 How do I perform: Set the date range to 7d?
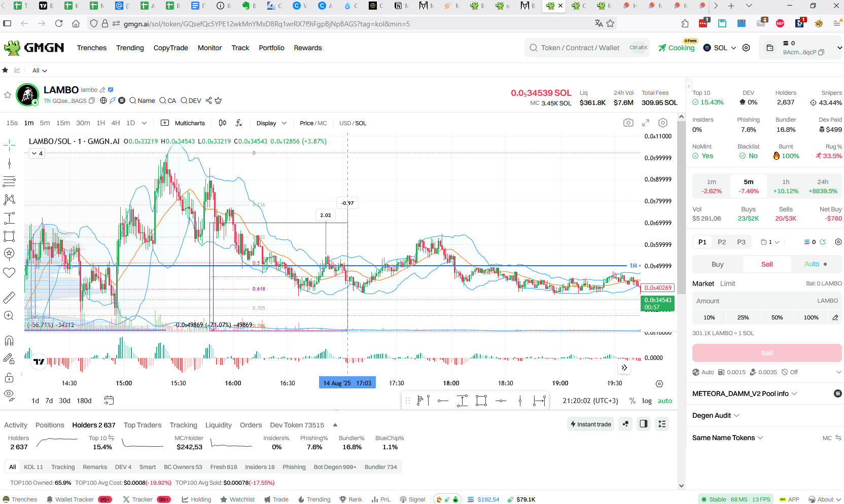(49, 401)
